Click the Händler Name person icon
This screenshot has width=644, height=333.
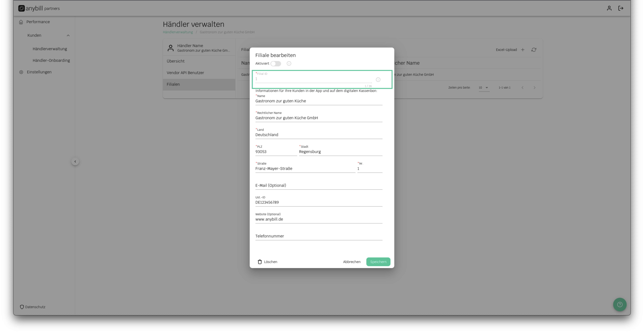(171, 48)
